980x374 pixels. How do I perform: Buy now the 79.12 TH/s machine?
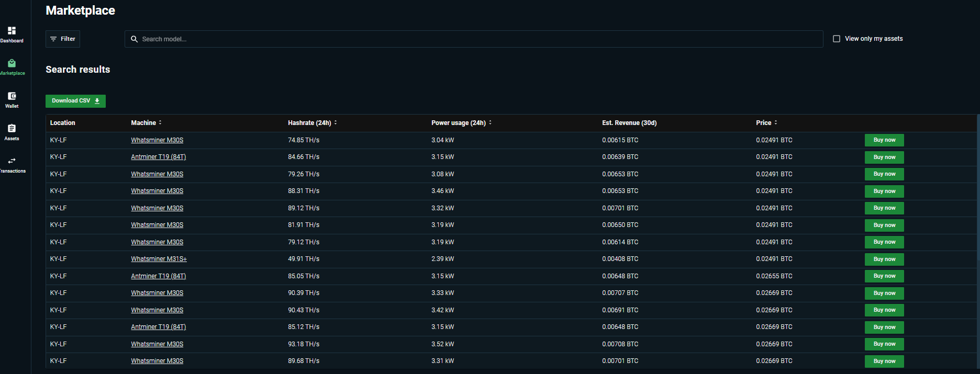(884, 242)
